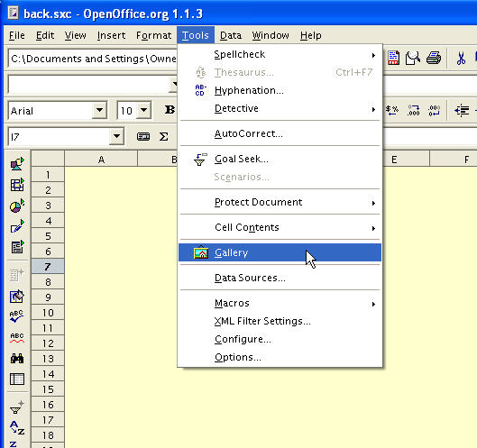Viewport: 477px width, 448px height.
Task: Cut selection with the scissors icon
Action: (x=461, y=58)
